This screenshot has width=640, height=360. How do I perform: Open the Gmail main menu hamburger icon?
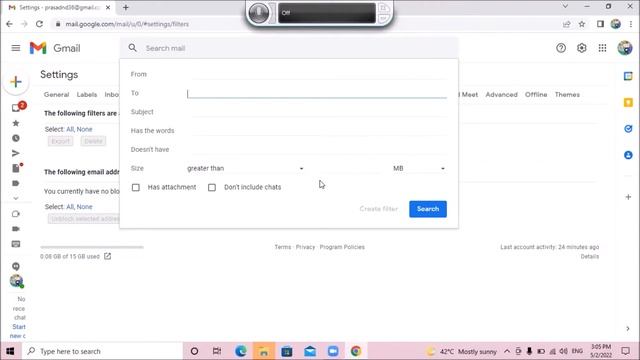[x=16, y=48]
